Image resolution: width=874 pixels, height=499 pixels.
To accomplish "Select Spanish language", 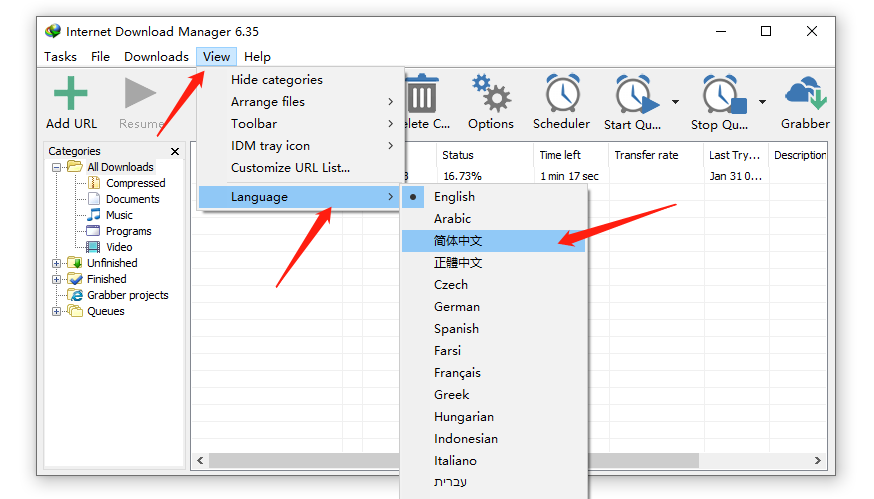I will point(494,329).
